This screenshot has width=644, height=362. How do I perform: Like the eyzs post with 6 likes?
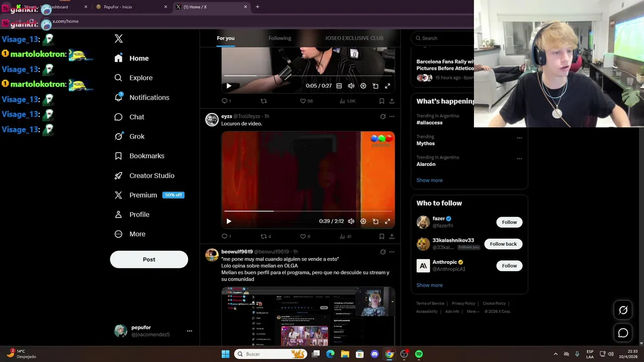click(305, 236)
